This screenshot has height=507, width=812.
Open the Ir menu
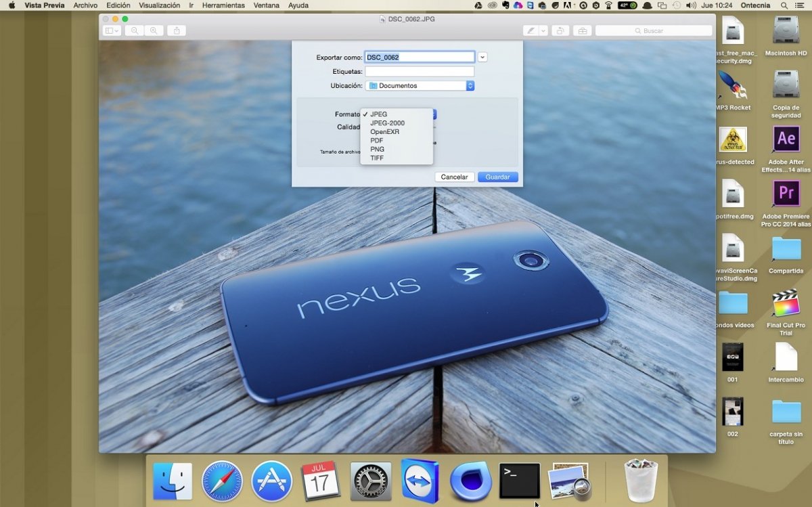click(x=191, y=5)
